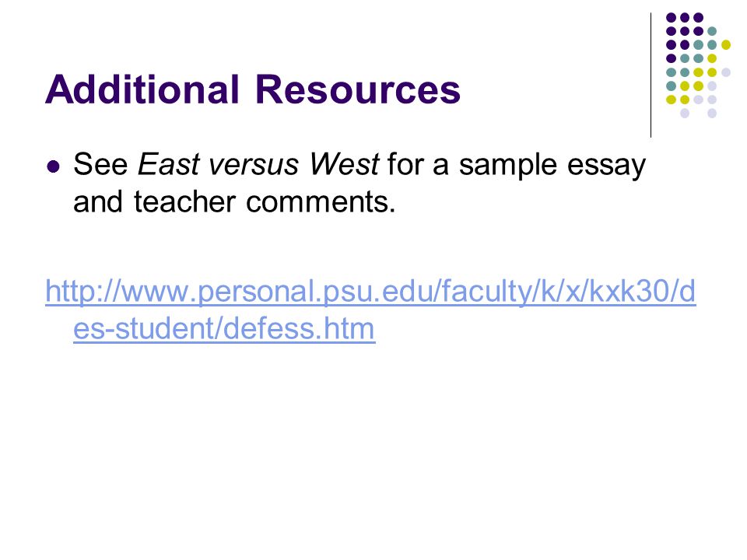Click the single purple dot in fourth dot row
Screen dimensions: 747x560
[671, 58]
